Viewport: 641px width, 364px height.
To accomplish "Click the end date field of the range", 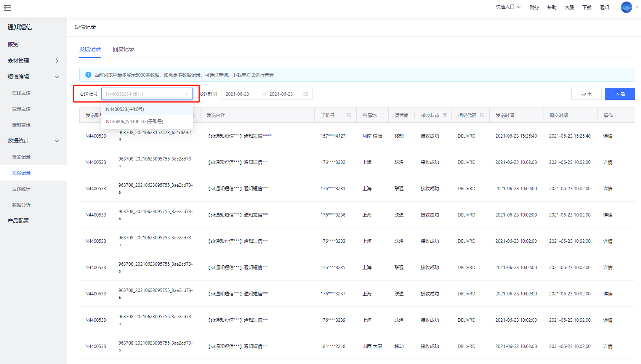I will pyautogui.click(x=281, y=94).
